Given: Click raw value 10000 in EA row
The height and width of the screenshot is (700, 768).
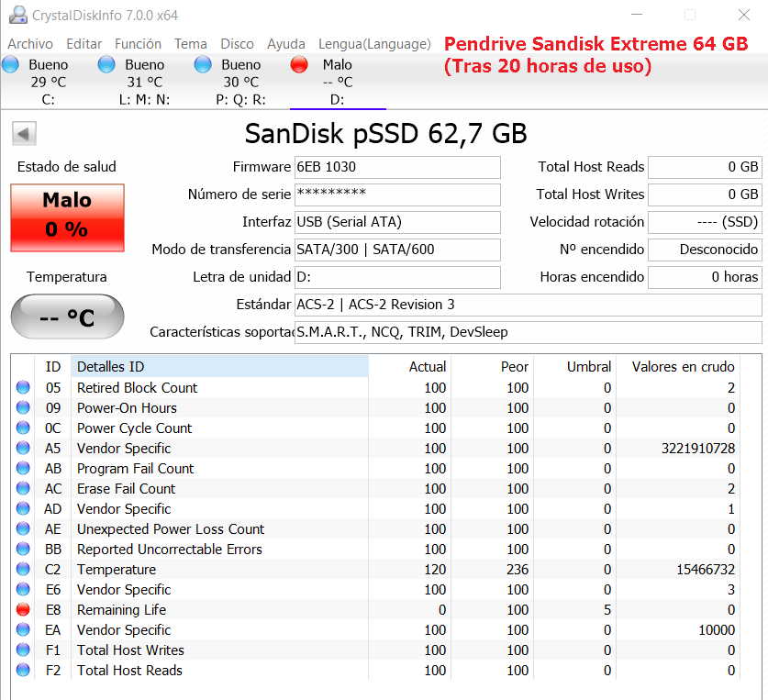Looking at the screenshot, I should pyautogui.click(x=717, y=630).
